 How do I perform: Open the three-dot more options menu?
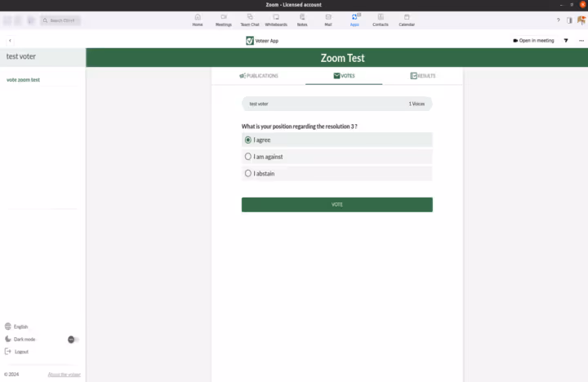coord(581,41)
